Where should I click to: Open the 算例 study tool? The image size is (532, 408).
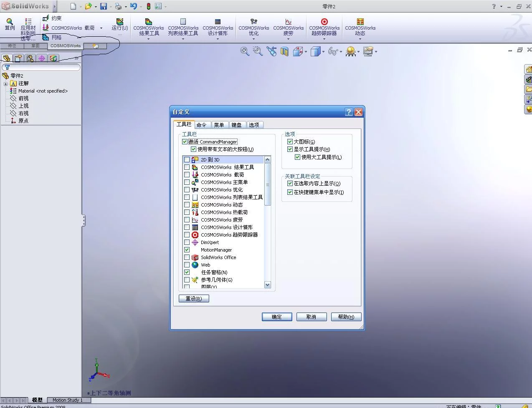pos(10,25)
